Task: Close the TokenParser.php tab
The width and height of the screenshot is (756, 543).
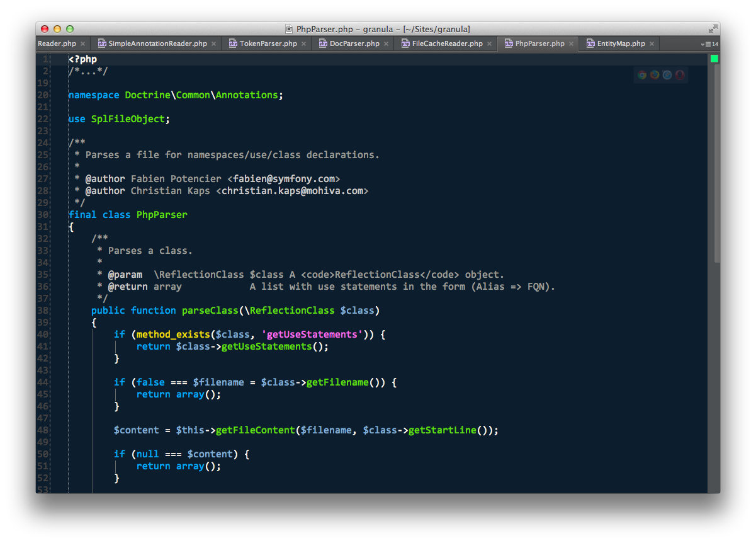Action: (303, 44)
